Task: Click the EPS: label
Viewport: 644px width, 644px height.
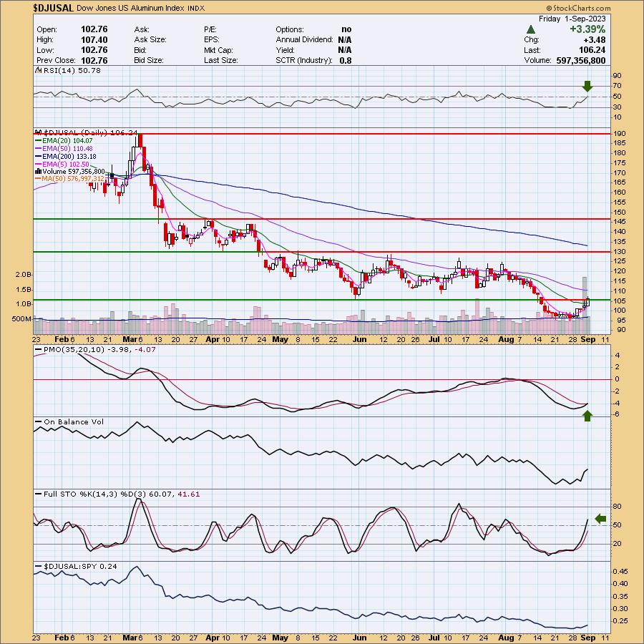Action: click(212, 40)
